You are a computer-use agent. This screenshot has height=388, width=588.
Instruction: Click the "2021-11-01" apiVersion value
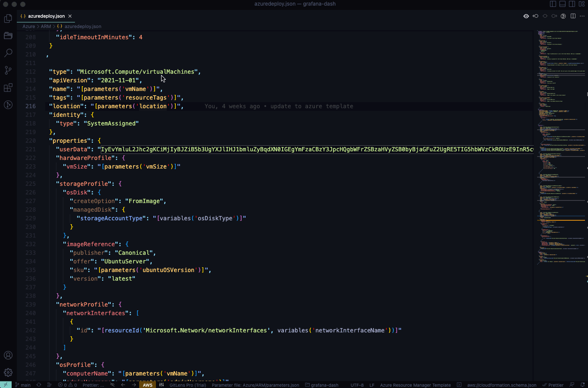point(118,80)
